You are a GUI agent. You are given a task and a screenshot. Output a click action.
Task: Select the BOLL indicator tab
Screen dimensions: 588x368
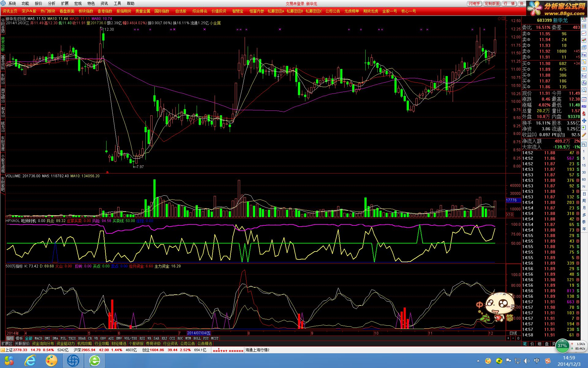pos(197,338)
